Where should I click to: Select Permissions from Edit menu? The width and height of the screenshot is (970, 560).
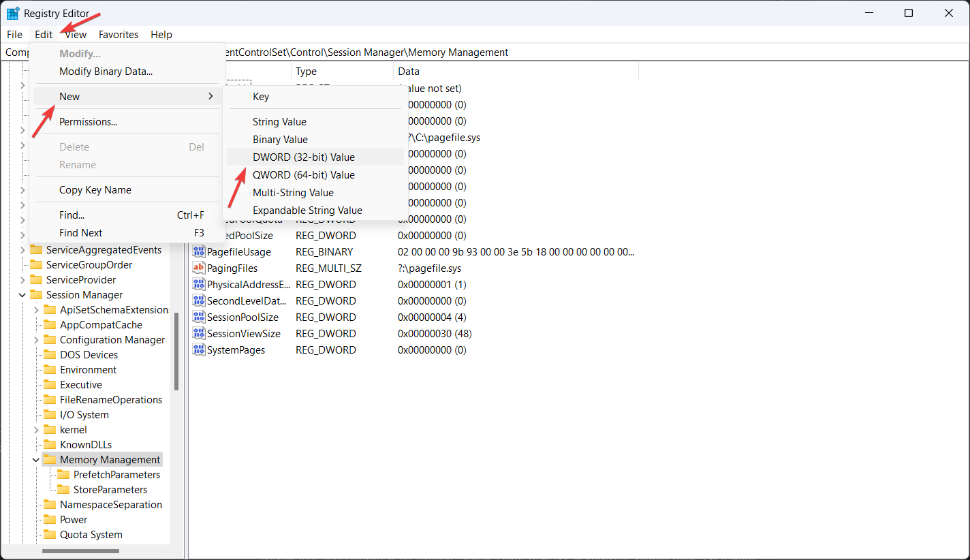click(x=127, y=122)
